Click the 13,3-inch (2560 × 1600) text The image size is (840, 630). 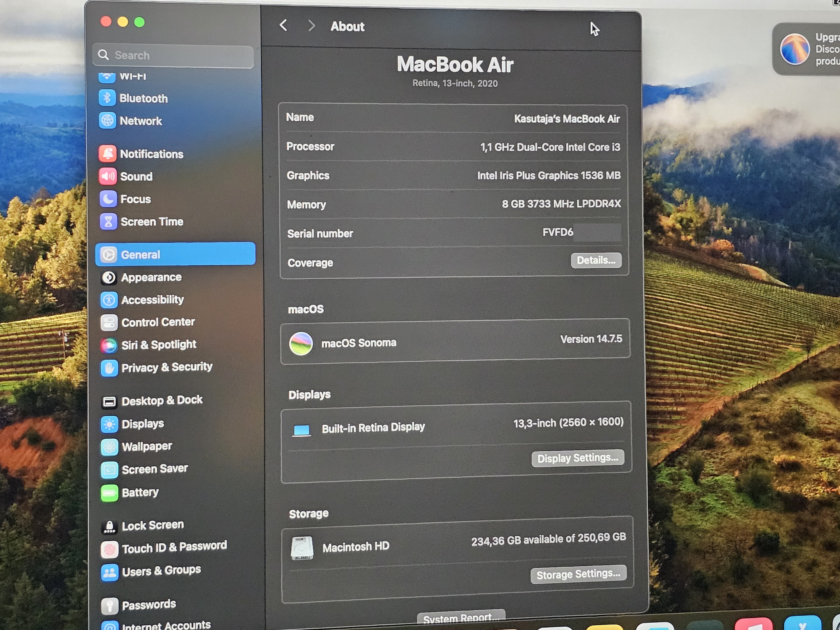pos(568,423)
